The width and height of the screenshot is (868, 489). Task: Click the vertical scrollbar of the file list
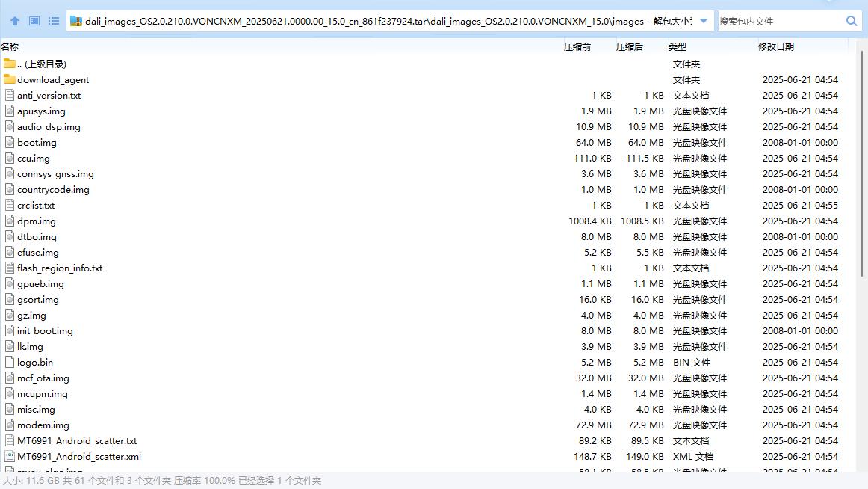pos(862,163)
